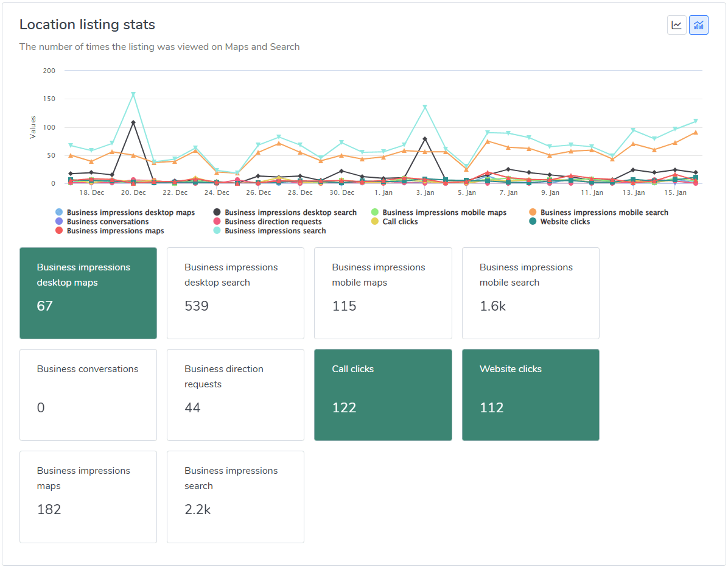Select the combined bar chart view icon

[x=698, y=25]
